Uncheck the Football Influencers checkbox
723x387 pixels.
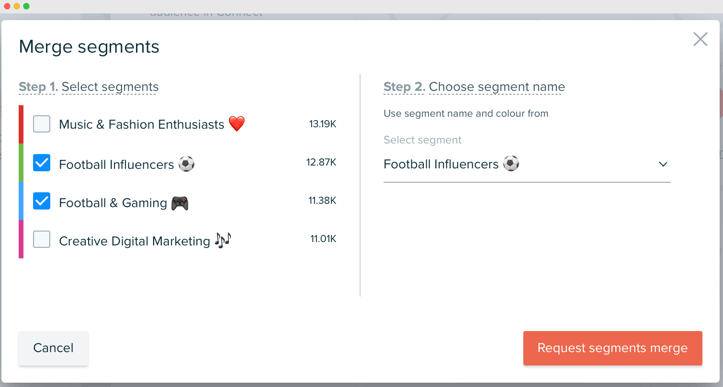click(x=41, y=163)
